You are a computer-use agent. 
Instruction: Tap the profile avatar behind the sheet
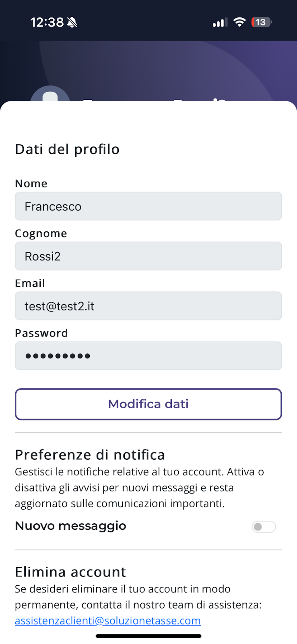click(50, 95)
